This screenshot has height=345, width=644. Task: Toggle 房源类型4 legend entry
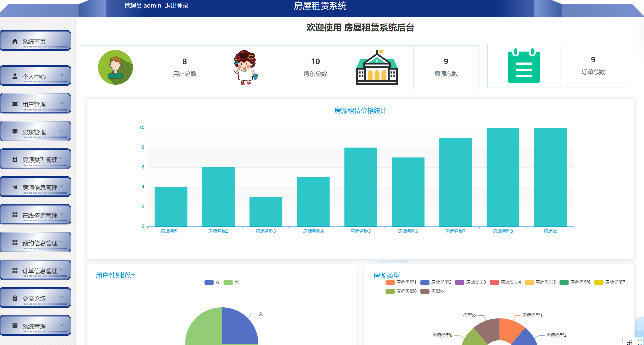click(505, 282)
